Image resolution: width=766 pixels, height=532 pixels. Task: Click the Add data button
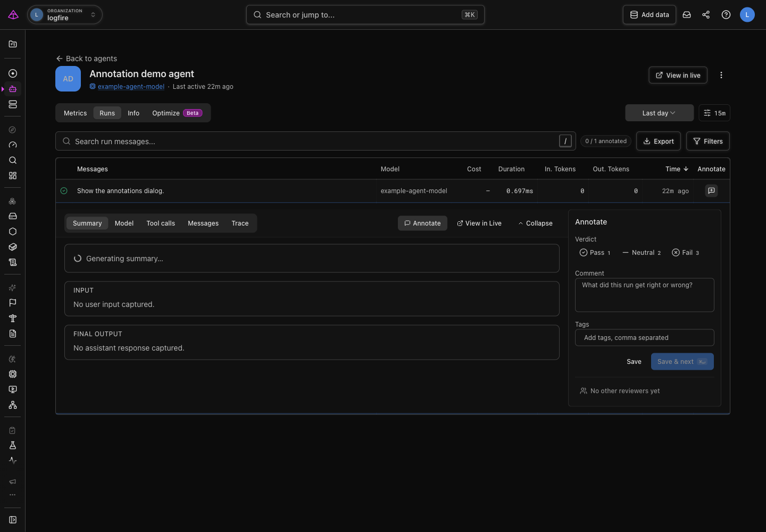click(650, 15)
